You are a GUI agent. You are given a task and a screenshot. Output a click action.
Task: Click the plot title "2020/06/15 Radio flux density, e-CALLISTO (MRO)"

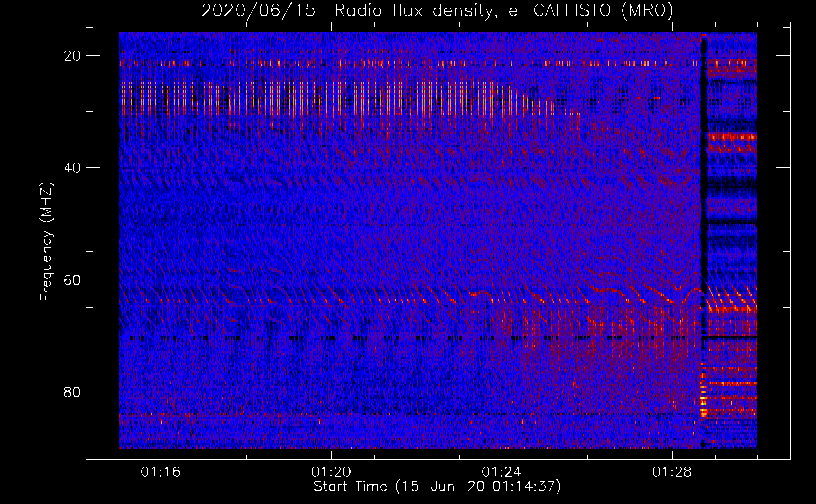pyautogui.click(x=437, y=10)
